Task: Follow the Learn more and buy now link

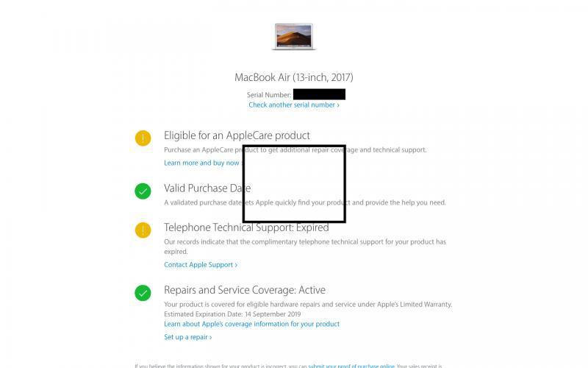Action: click(204, 163)
